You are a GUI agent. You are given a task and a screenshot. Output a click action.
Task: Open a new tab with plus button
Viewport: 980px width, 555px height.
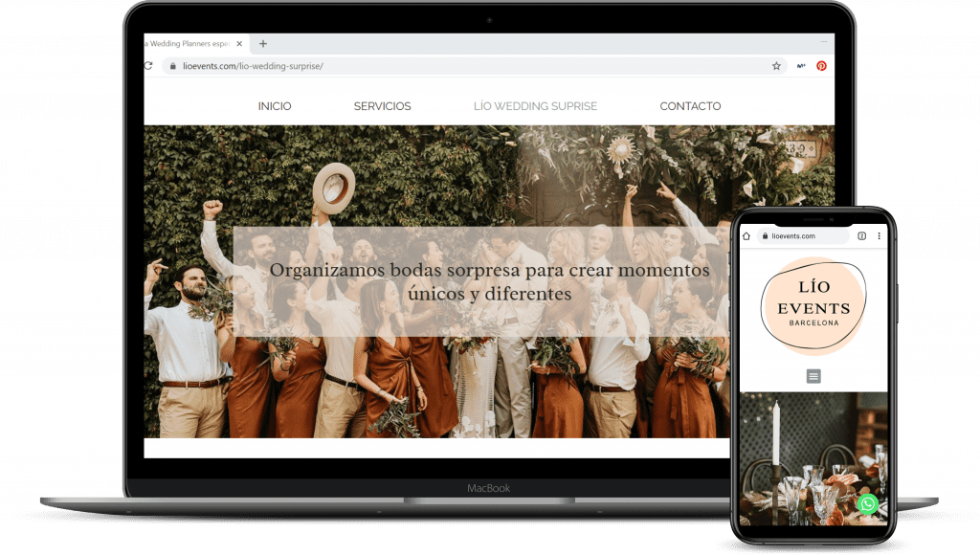click(x=263, y=43)
